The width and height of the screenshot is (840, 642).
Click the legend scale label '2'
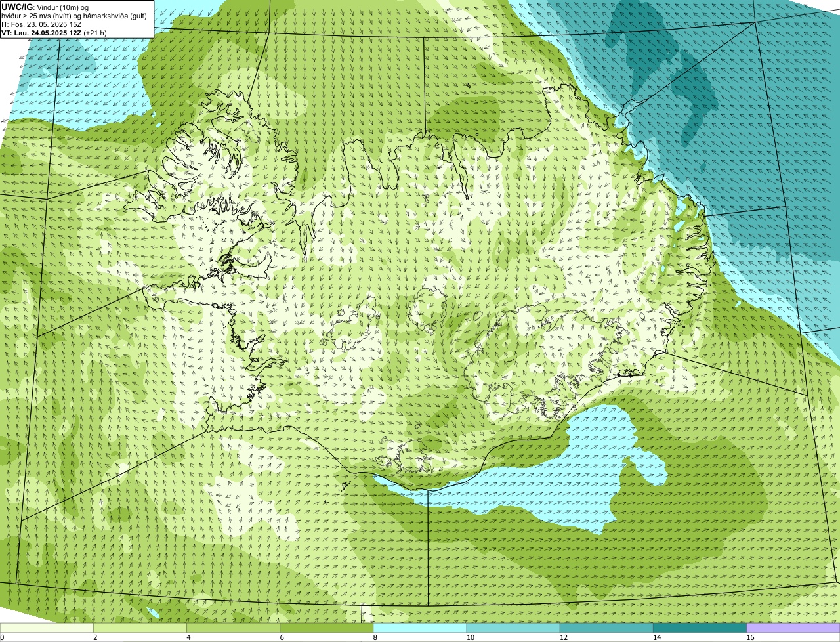tap(95, 637)
